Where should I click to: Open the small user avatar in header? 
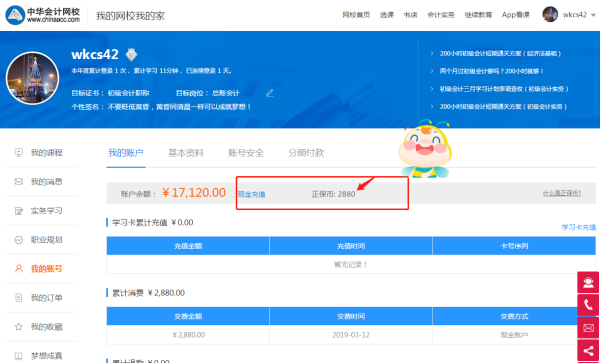click(x=550, y=15)
